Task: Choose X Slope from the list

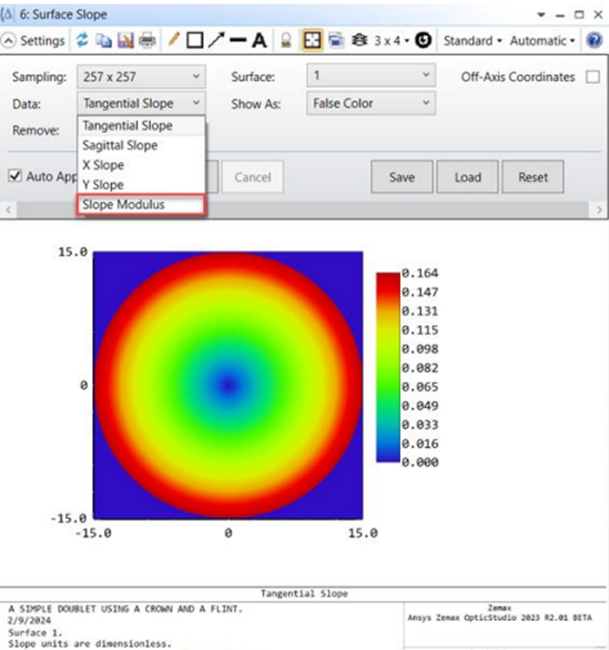Action: (141, 165)
